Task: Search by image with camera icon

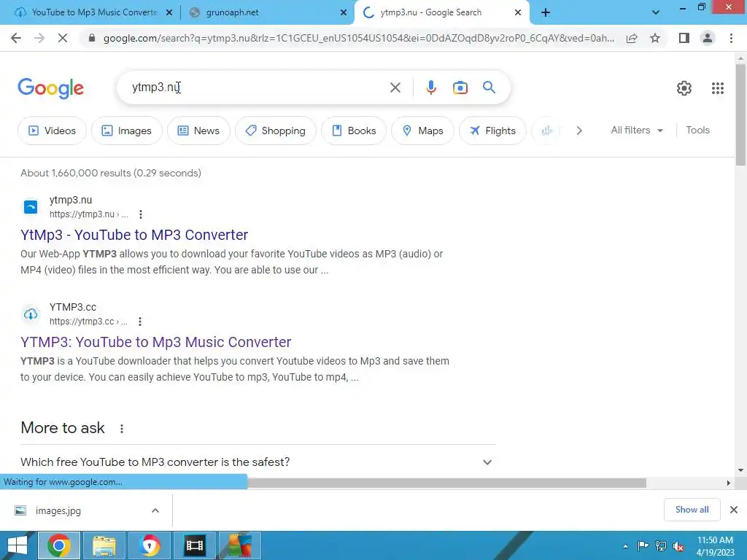Action: (x=460, y=87)
